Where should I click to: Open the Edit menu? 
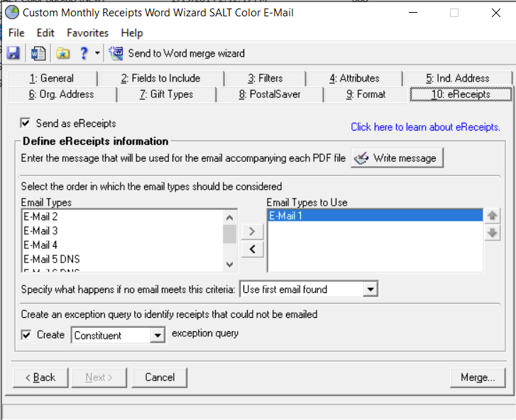tap(45, 33)
